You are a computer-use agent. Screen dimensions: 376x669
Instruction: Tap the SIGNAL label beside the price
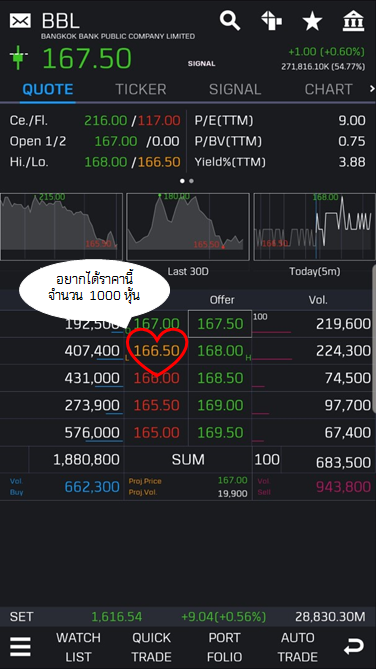(201, 64)
